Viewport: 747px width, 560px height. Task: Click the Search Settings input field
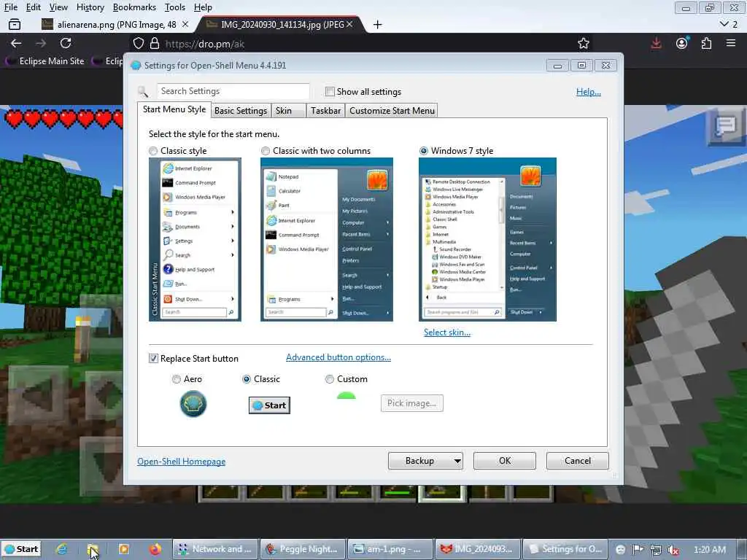tap(233, 91)
